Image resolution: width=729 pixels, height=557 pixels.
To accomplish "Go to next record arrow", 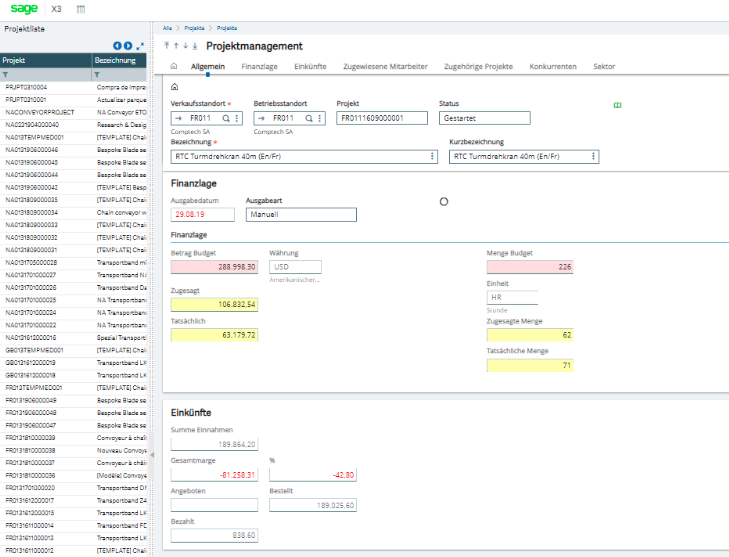I will point(186,46).
